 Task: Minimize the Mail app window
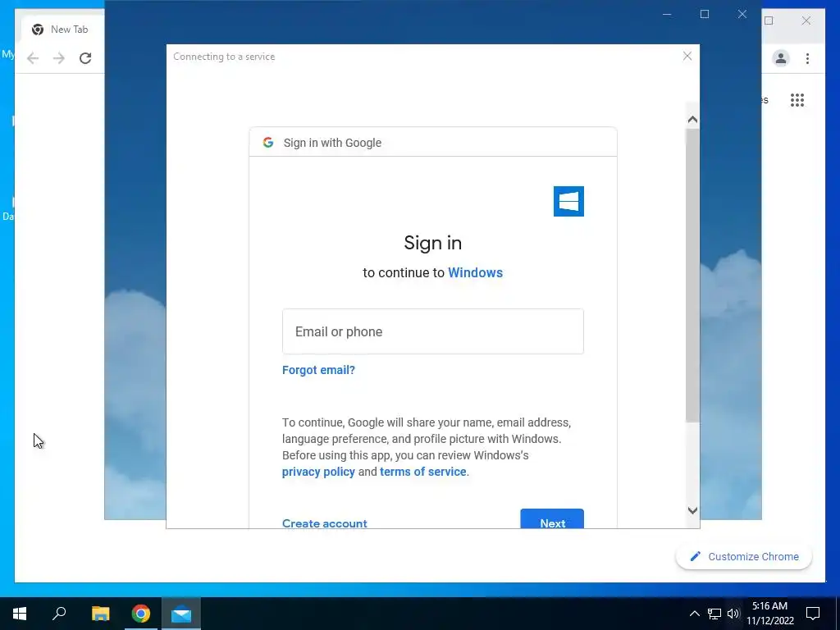[667, 15]
